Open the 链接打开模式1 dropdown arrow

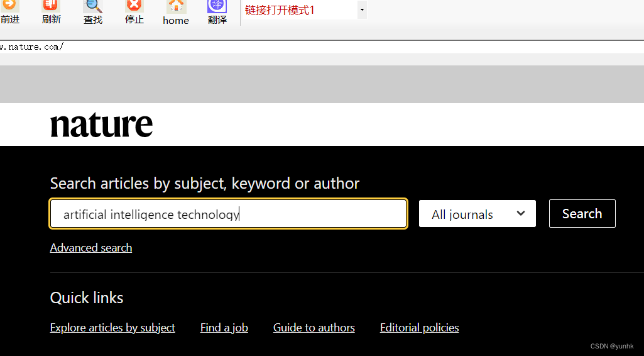click(362, 10)
